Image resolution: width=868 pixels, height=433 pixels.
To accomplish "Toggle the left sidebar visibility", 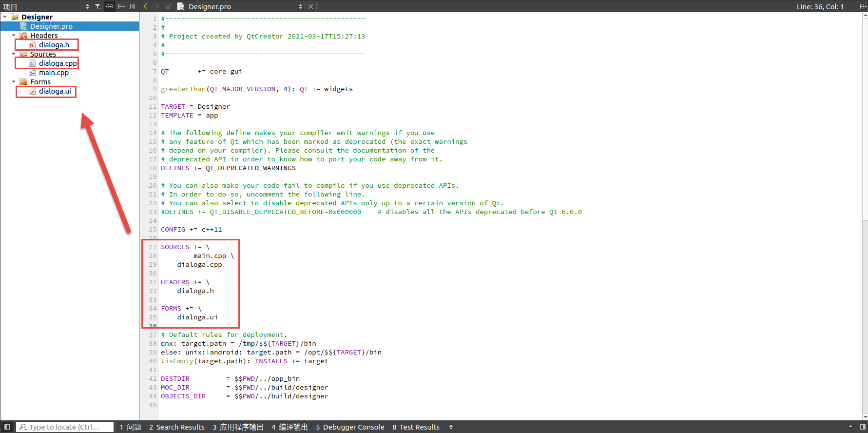I will (7, 427).
